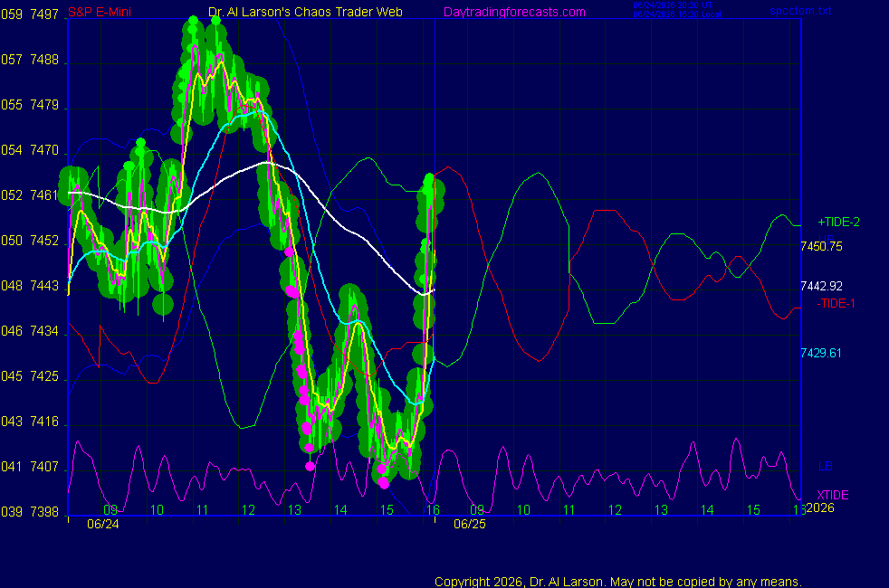889x588 pixels.
Task: Click the red 'S&P E-Mini' title
Action: coord(100,12)
